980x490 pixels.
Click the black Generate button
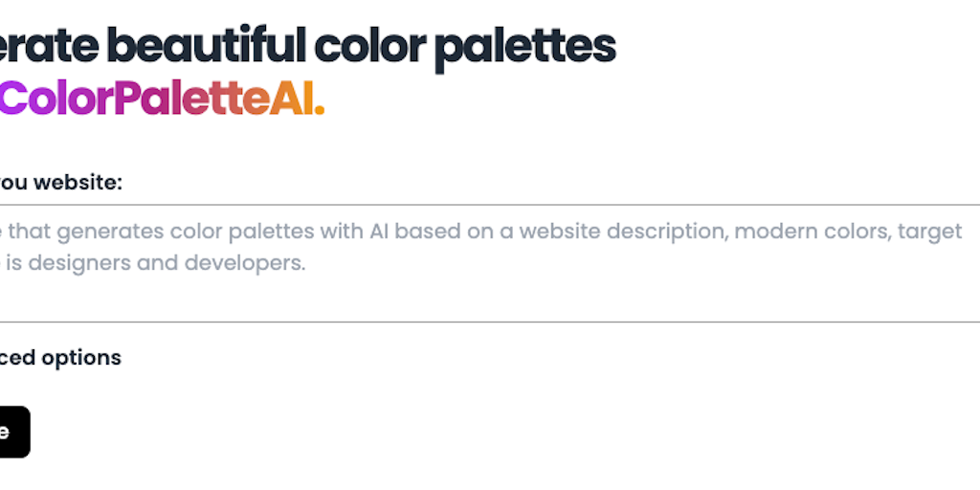(x=13, y=432)
